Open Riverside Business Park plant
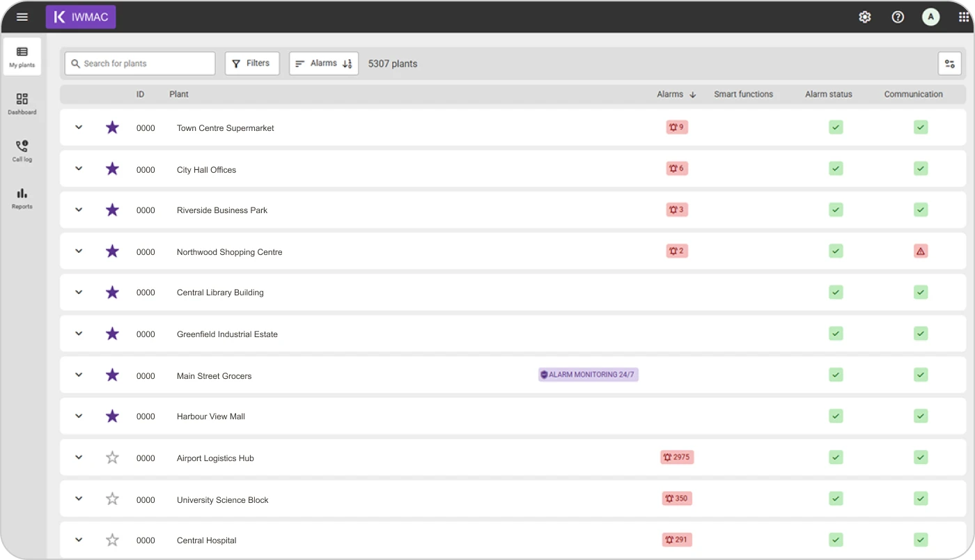Viewport: 975px width, 560px height. point(222,210)
